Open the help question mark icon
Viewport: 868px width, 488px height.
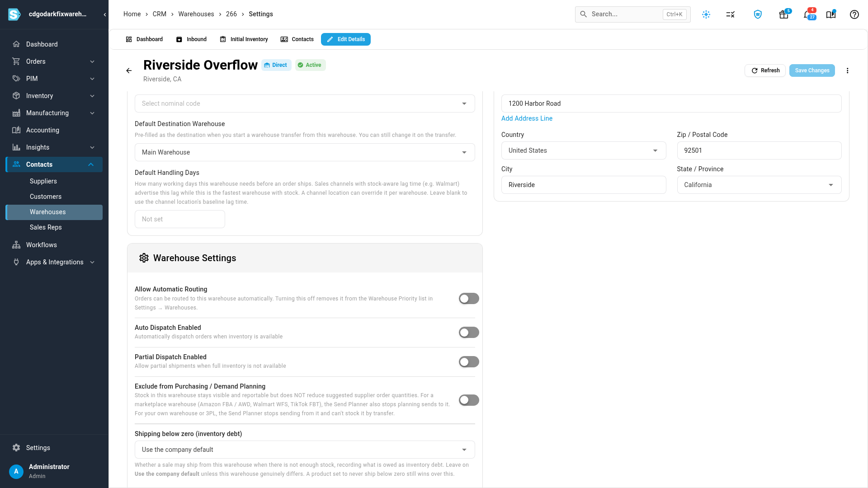click(x=854, y=14)
